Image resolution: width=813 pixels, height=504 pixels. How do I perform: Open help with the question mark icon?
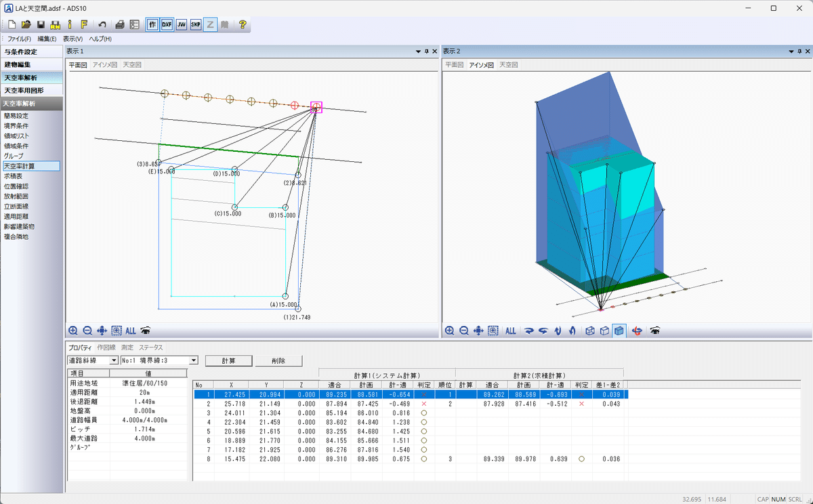tap(243, 25)
